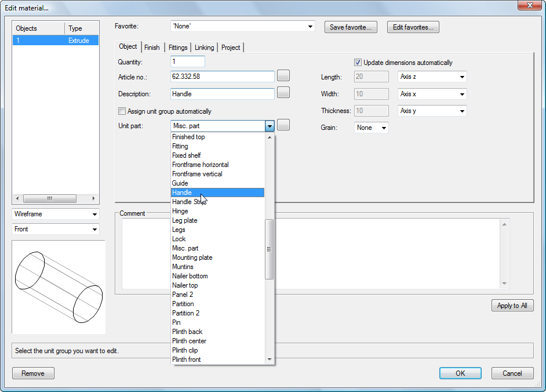This screenshot has height=392, width=546.
Task: Select Handle in the unit part list
Action: tap(217, 193)
